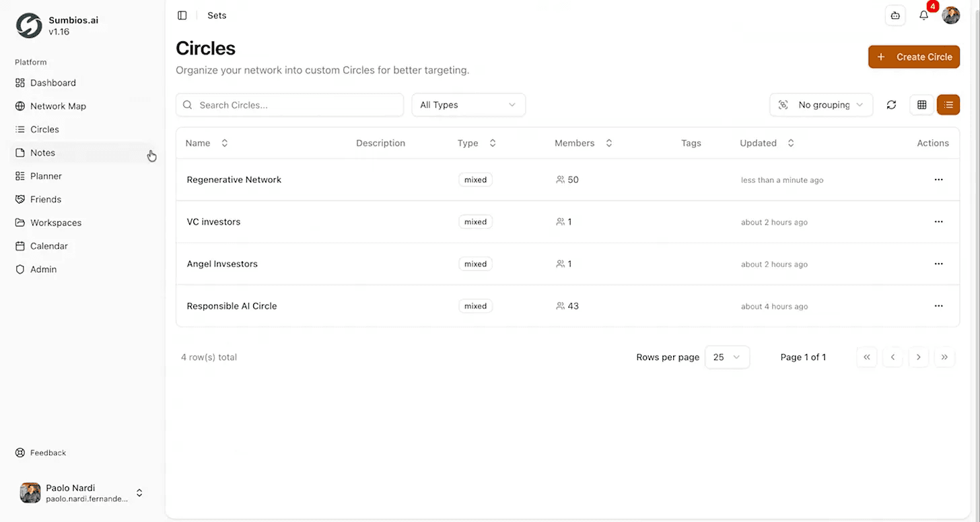Viewport: 980px width, 522px height.
Task: Open the No grouping dropdown
Action: pos(821,105)
